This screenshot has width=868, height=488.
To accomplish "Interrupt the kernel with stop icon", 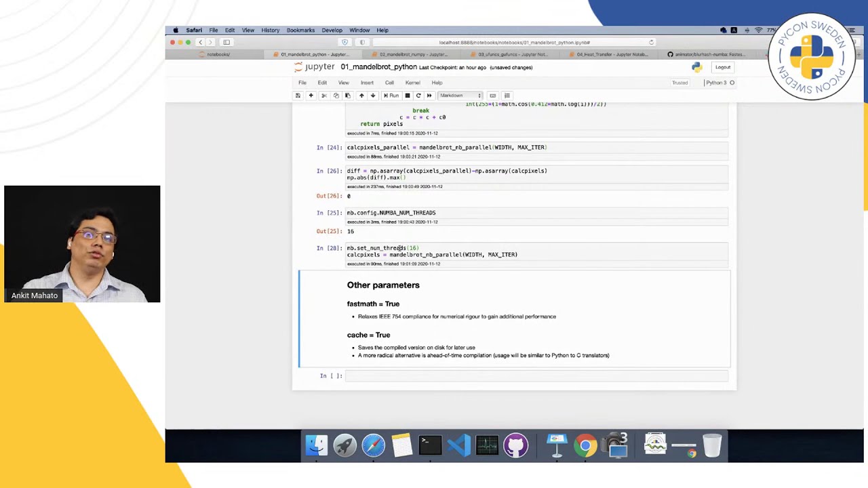I will (x=407, y=96).
